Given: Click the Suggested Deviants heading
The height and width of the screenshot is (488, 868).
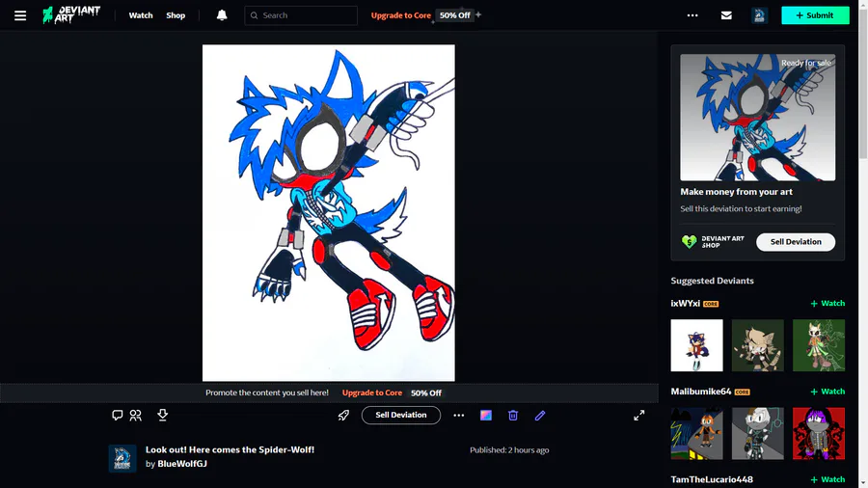Looking at the screenshot, I should pos(713,281).
